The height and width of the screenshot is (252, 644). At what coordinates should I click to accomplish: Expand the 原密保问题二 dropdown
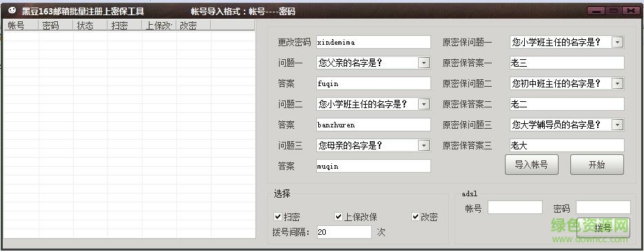point(617,83)
